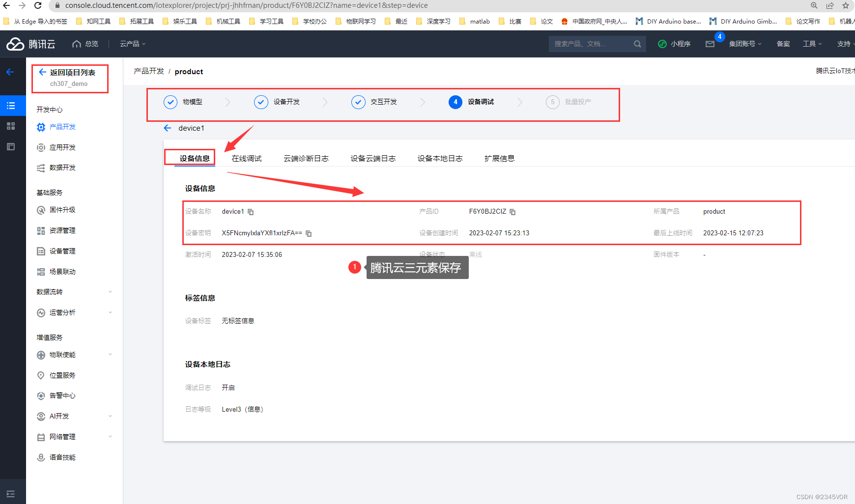Viewport: 855px width, 504px height.
Task: Open 产品开发 in the sidebar
Action: (62, 127)
